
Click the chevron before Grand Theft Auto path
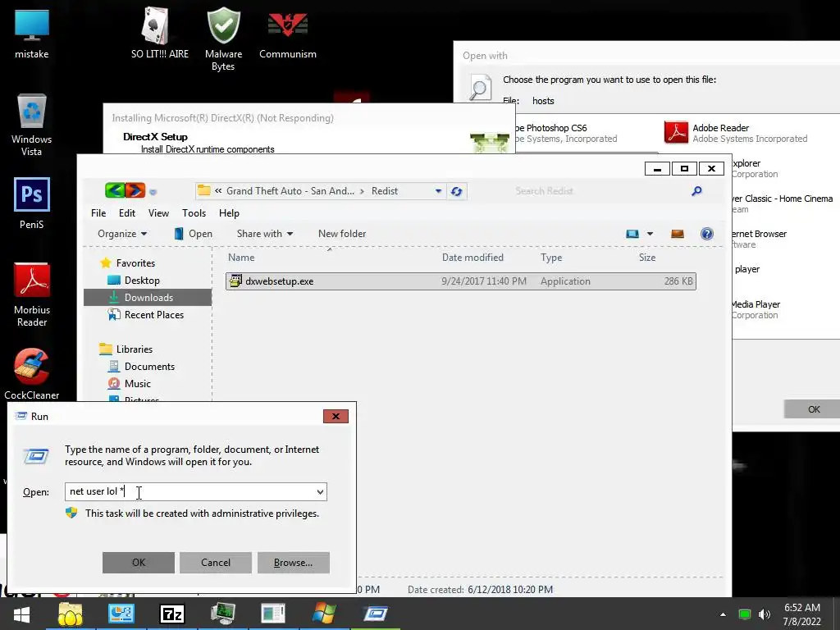point(218,190)
